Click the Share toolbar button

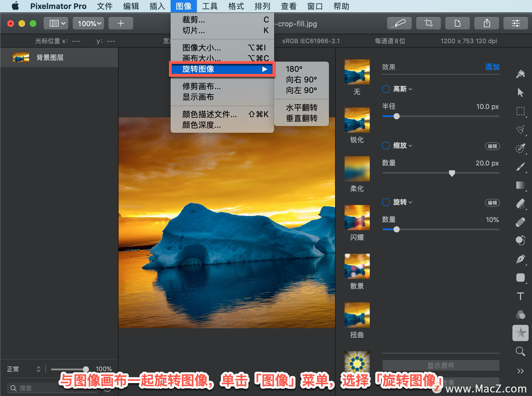tap(486, 23)
